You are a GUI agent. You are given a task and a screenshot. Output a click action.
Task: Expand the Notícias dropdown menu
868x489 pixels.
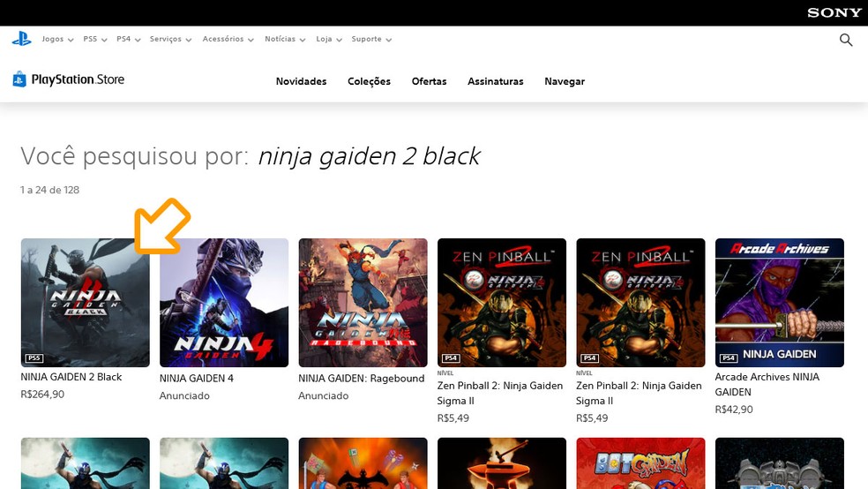click(285, 40)
